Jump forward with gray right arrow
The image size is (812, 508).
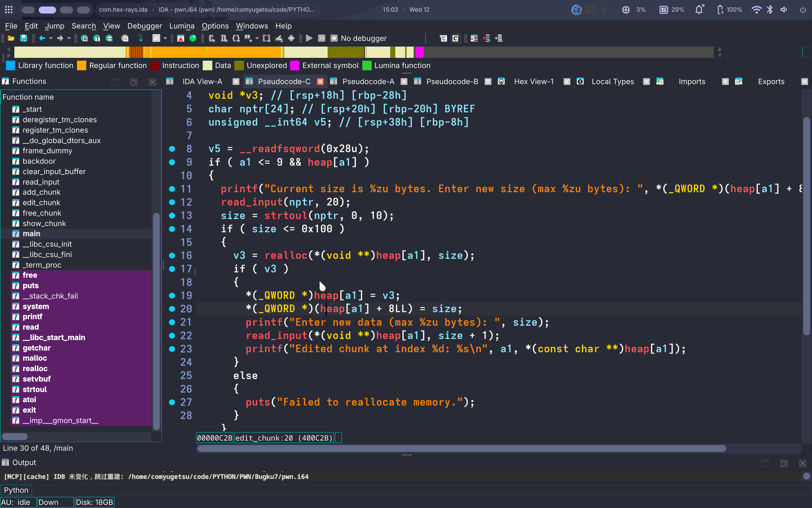(60, 38)
